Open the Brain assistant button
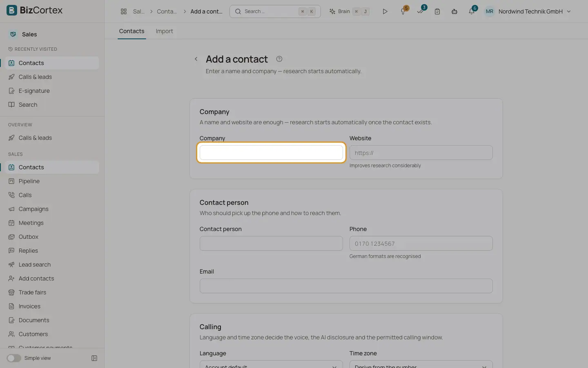 pyautogui.click(x=350, y=11)
